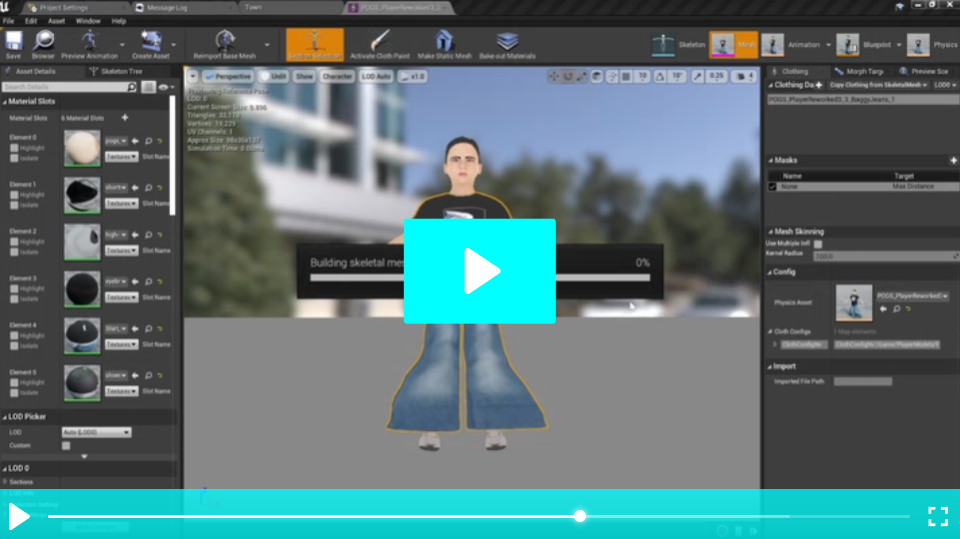Click the Browse asset icon
The image size is (960, 539).
43,44
